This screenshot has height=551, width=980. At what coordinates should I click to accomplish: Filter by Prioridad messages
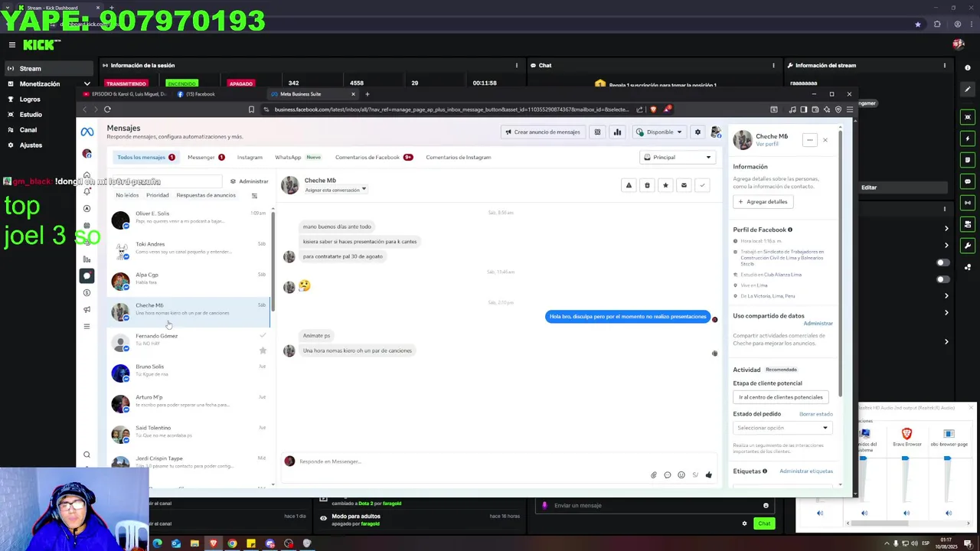coord(157,195)
